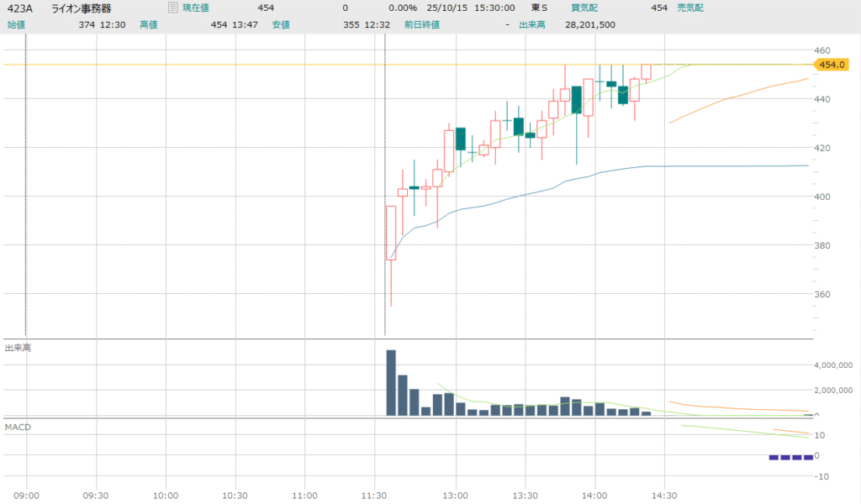This screenshot has width=861, height=504.
Task: Click the 14:30 time axis label
Action: (x=664, y=496)
